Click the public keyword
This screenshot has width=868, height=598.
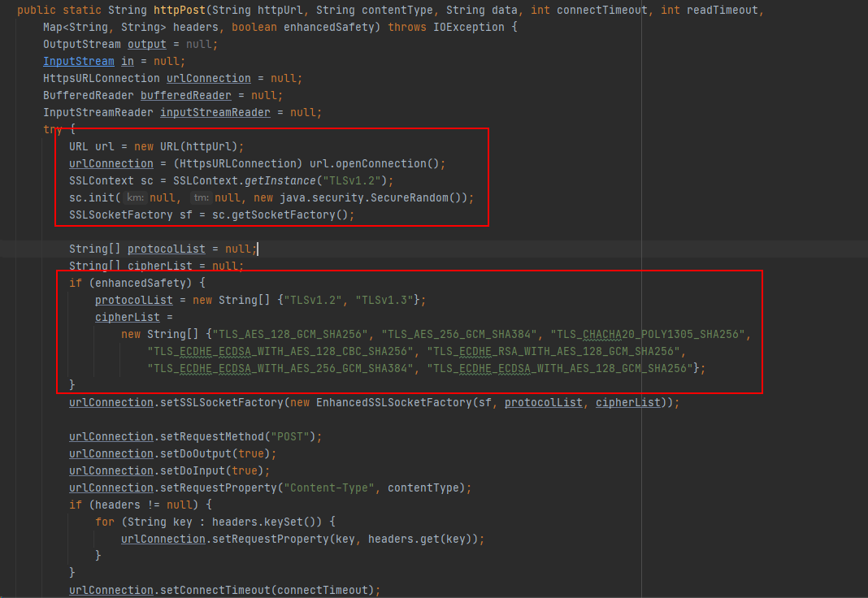click(37, 10)
